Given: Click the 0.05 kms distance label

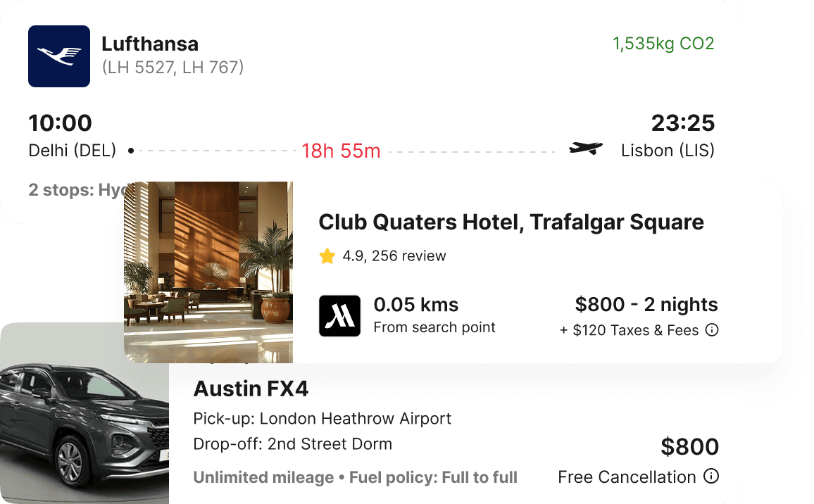Looking at the screenshot, I should pyautogui.click(x=416, y=305).
